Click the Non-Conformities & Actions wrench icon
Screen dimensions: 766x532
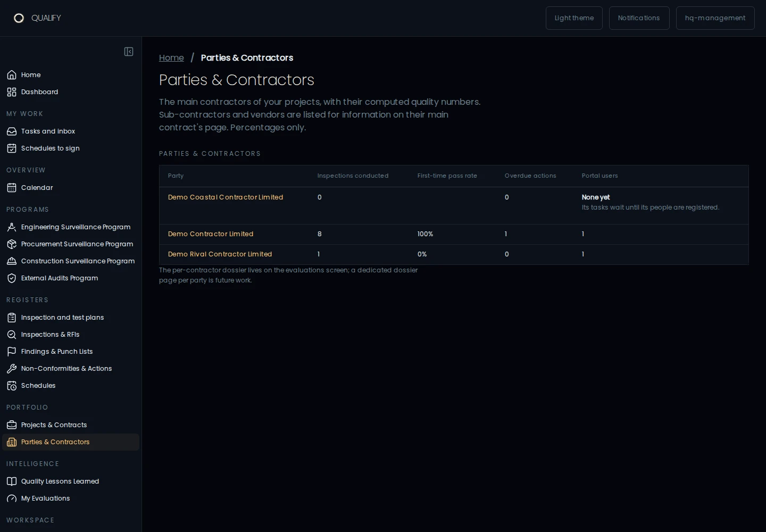12,369
